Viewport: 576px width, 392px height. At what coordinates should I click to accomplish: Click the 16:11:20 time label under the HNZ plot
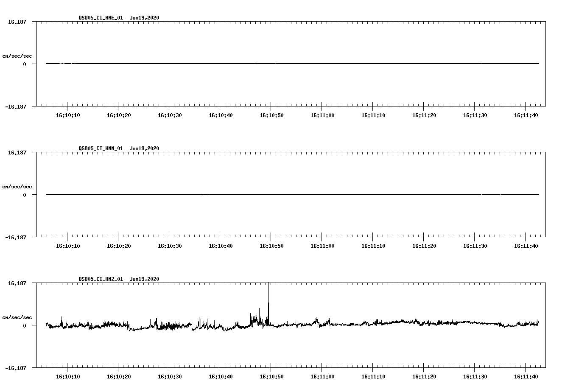[x=424, y=377]
